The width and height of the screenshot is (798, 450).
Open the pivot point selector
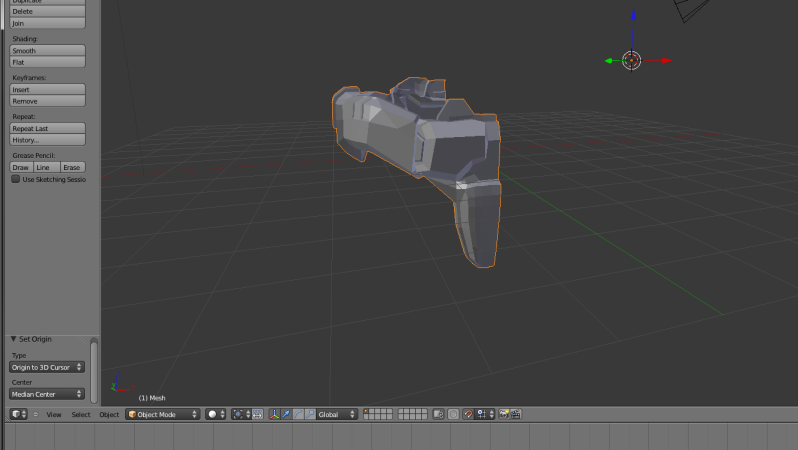241,414
